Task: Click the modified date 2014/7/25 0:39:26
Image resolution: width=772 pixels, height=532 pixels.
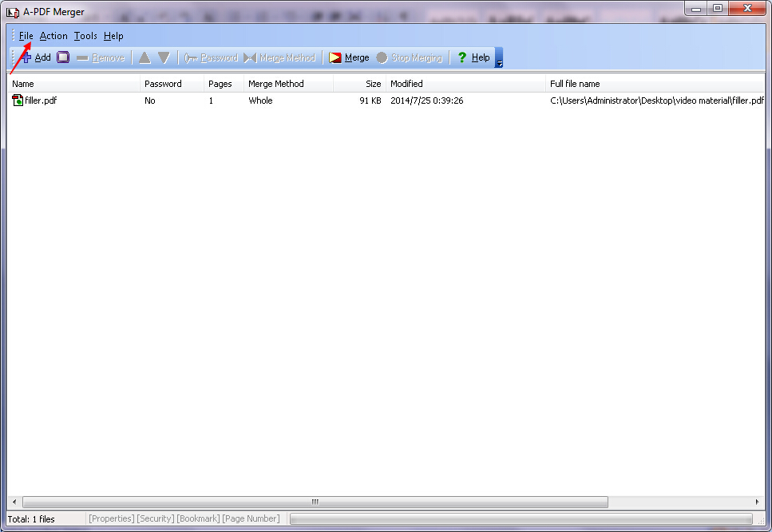Action: 427,100
